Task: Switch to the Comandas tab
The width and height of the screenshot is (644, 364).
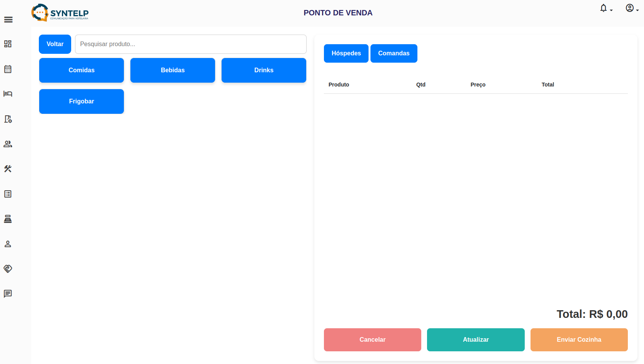Action: [394, 53]
